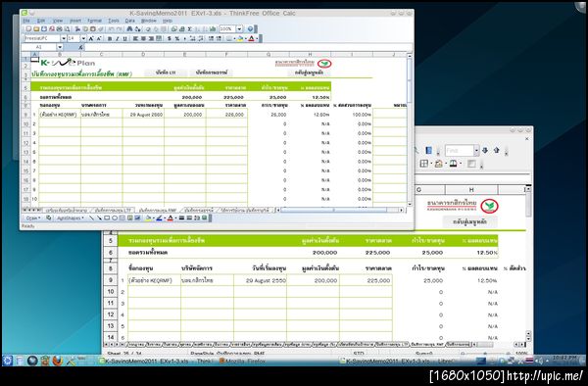Increase font size with the grow-font icon
The width and height of the screenshot is (588, 386).
point(91,38)
